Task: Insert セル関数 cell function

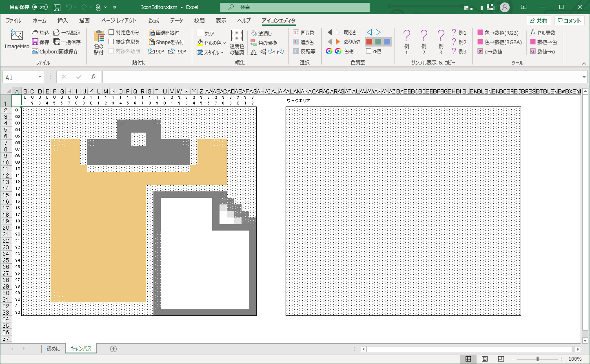Action: coord(543,33)
